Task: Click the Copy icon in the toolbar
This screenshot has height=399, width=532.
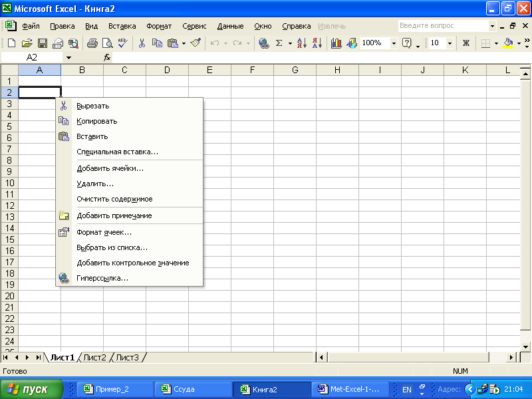Action: [x=157, y=43]
